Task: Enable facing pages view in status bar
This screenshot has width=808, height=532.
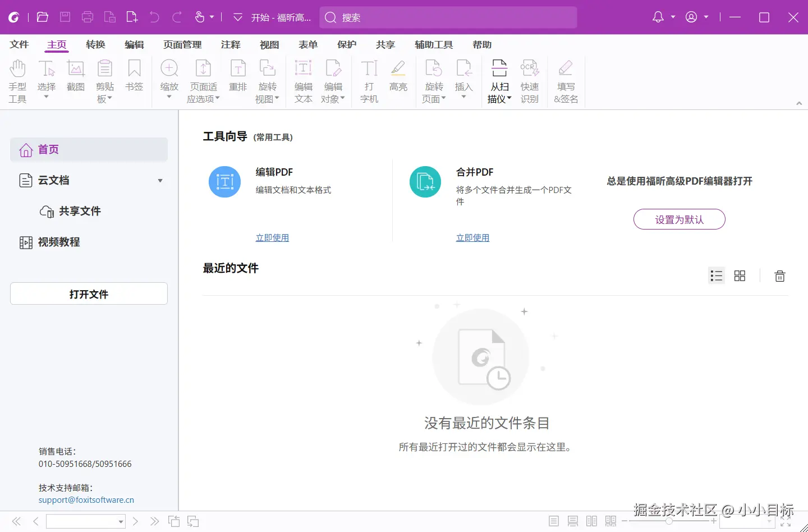Action: 592,521
